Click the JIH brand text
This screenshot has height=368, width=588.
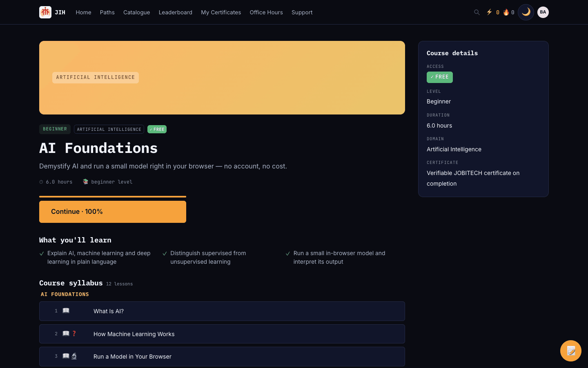(x=60, y=12)
